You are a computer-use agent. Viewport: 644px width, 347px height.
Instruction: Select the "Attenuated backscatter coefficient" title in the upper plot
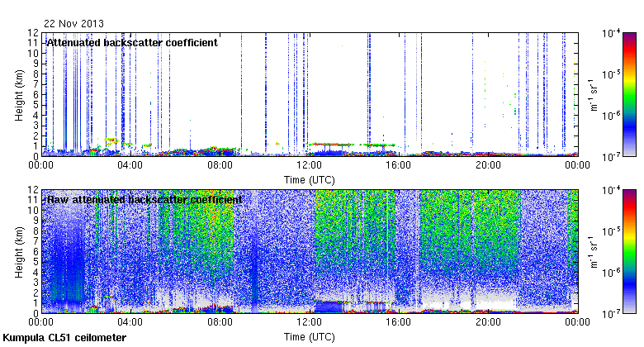click(x=132, y=43)
